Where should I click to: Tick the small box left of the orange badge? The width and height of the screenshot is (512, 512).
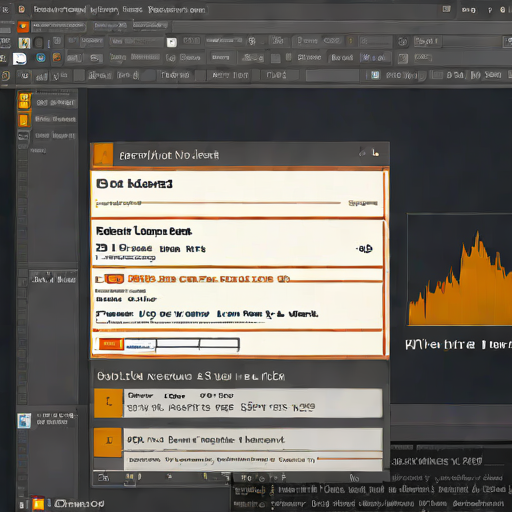[98, 279]
